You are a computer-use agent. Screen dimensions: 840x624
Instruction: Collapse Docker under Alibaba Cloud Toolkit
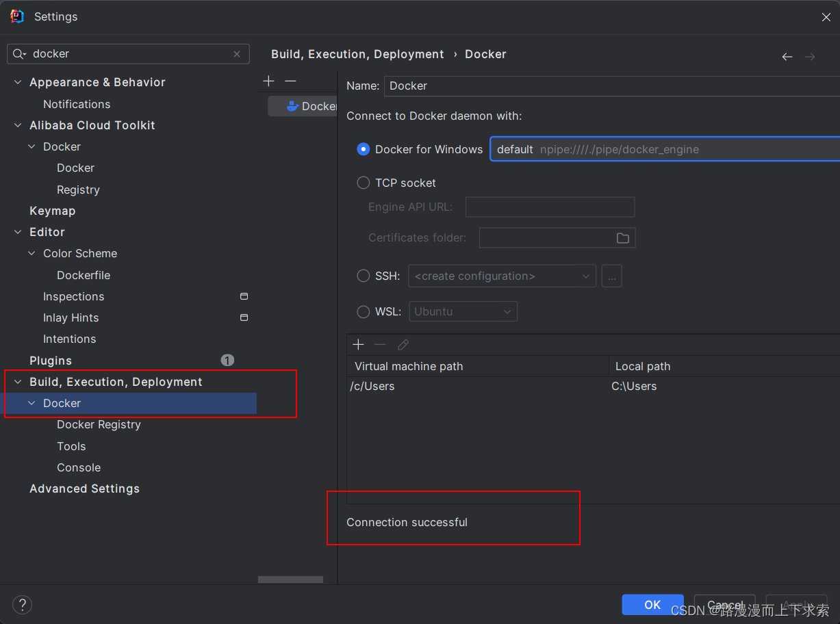click(x=31, y=146)
